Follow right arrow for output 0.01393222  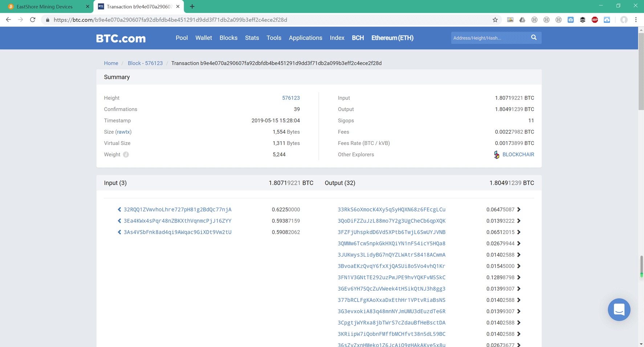[x=519, y=221]
